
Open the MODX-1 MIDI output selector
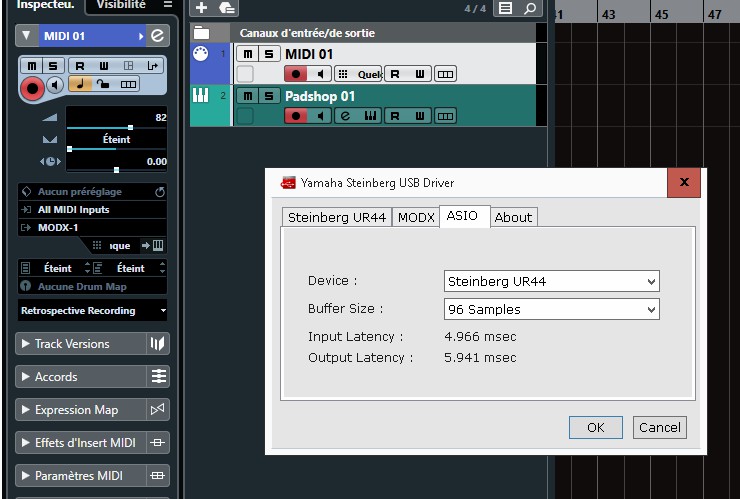92,228
